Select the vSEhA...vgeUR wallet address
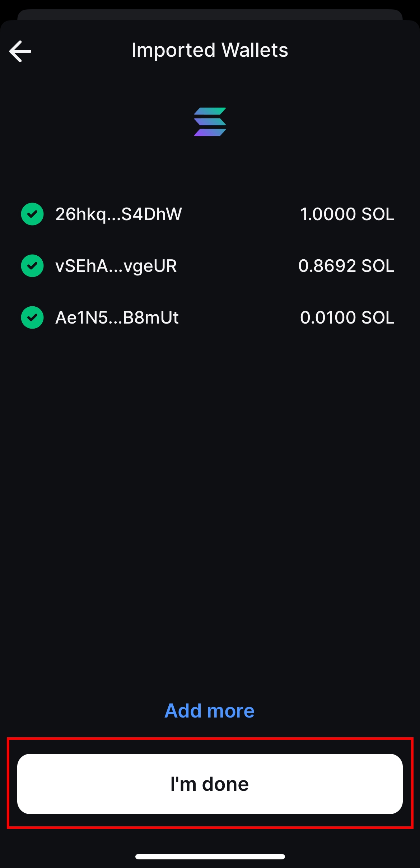 pyautogui.click(x=116, y=266)
